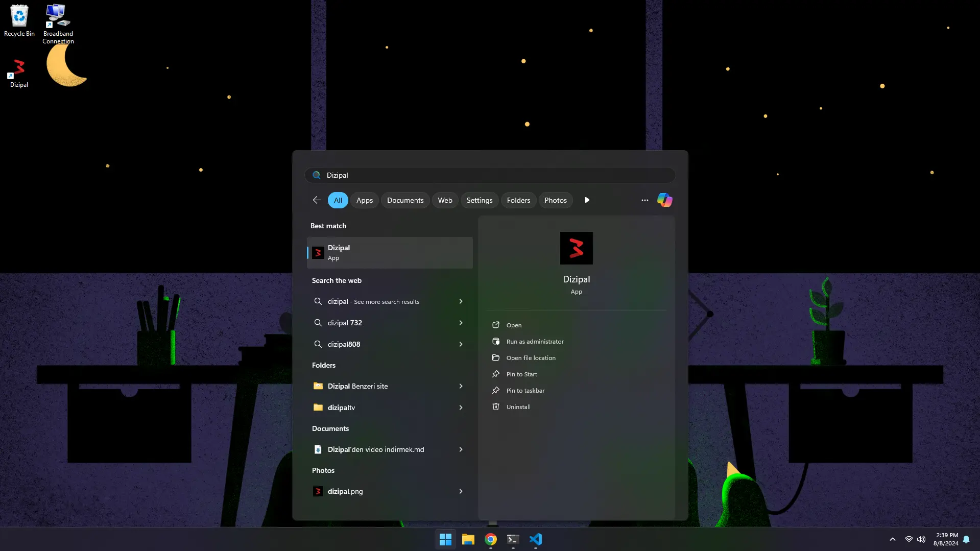
Task: Select the All filter tab
Action: click(x=338, y=200)
